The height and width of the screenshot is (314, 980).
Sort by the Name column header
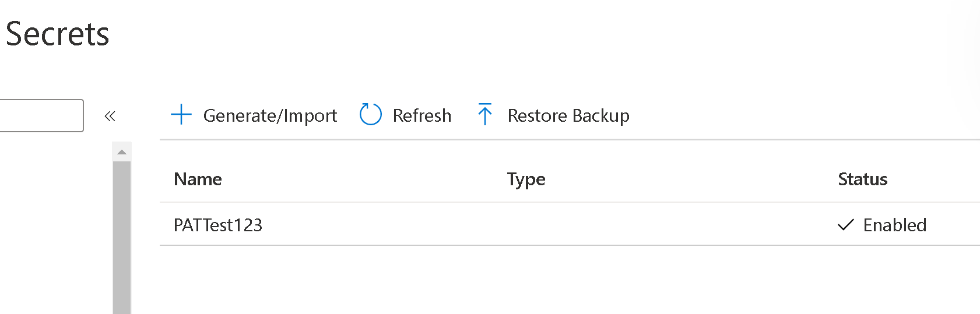tap(198, 179)
